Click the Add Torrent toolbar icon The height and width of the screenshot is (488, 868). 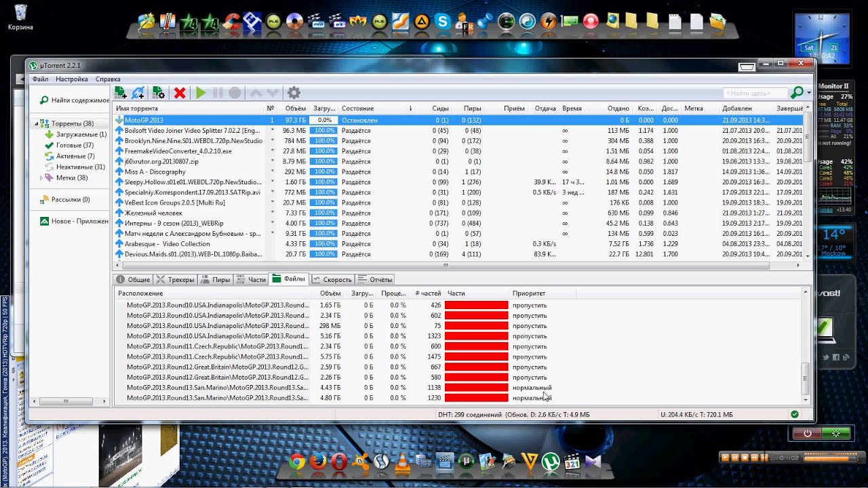click(121, 93)
